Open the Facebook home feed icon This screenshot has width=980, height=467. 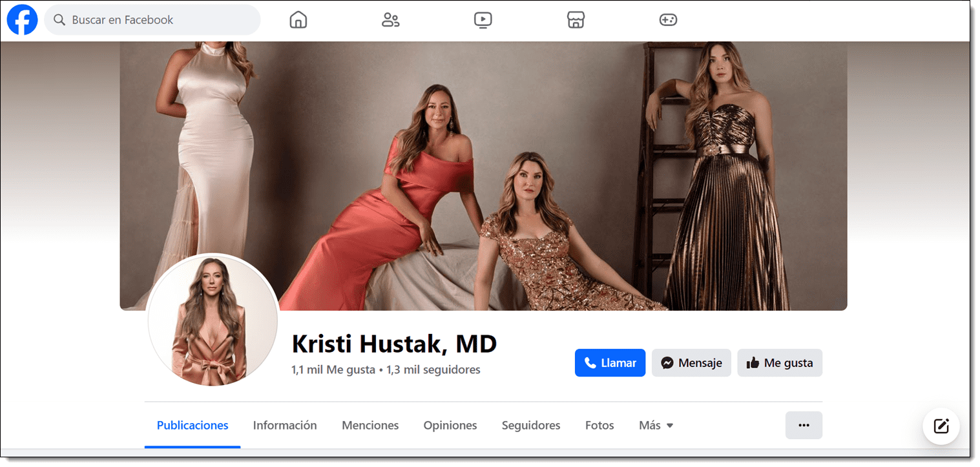point(298,19)
